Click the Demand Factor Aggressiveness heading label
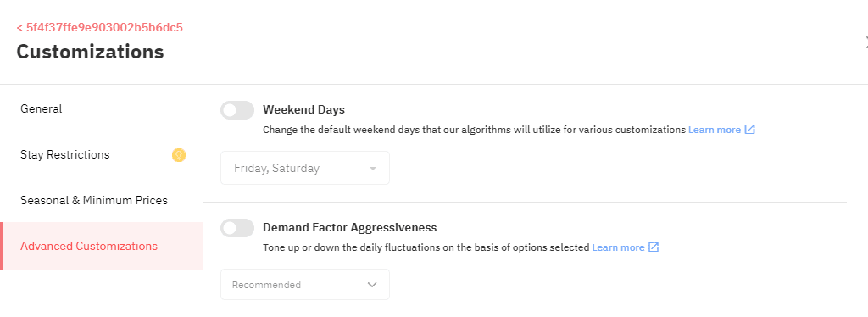Screen dimensions: 868x317 [350, 227]
